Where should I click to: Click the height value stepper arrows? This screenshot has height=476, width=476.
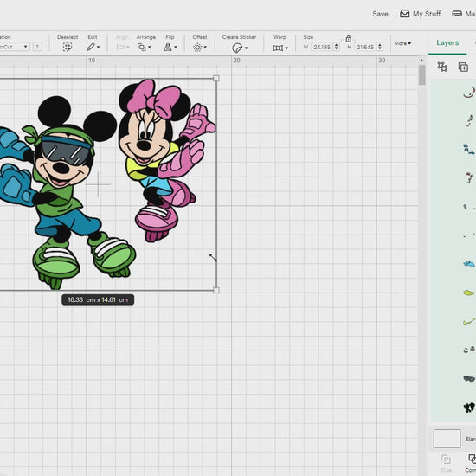click(x=380, y=47)
